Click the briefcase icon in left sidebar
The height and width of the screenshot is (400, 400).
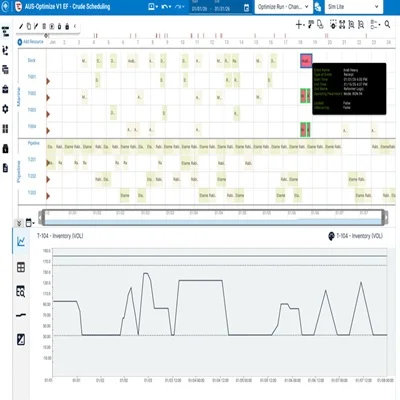click(x=5, y=89)
